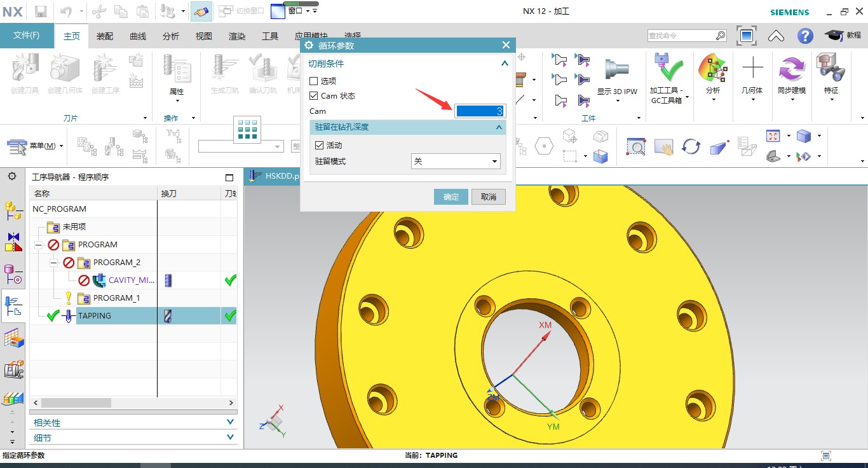Click the ribbon collapse up-arrow icon
The height and width of the screenshot is (468, 868).
776,36
